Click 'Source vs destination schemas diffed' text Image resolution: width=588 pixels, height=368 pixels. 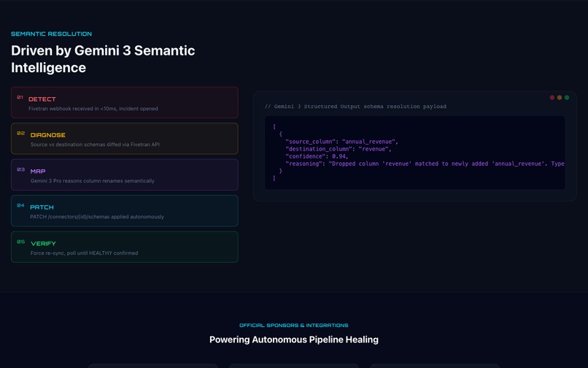coord(95,145)
